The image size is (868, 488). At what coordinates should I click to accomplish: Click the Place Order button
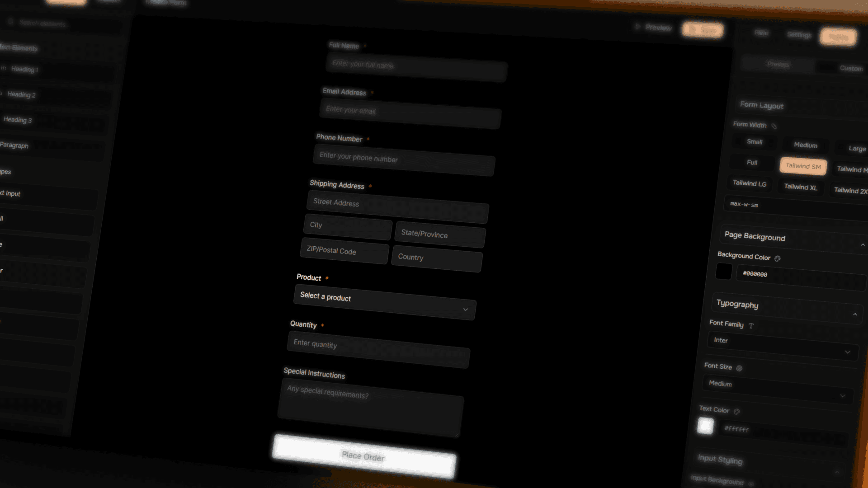coord(363,456)
